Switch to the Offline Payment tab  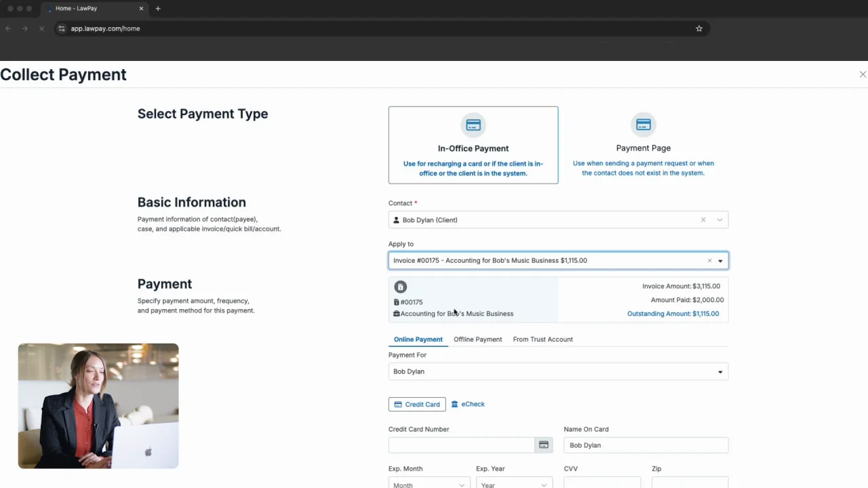tap(477, 339)
